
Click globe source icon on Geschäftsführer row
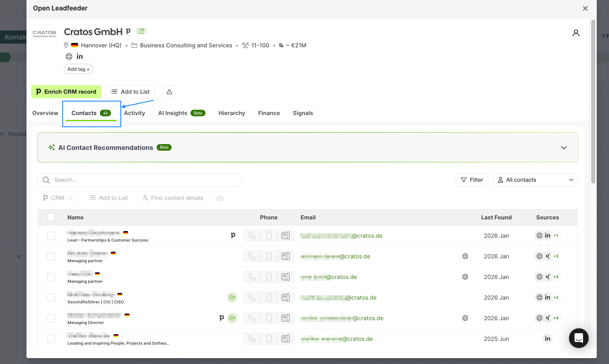click(x=539, y=298)
